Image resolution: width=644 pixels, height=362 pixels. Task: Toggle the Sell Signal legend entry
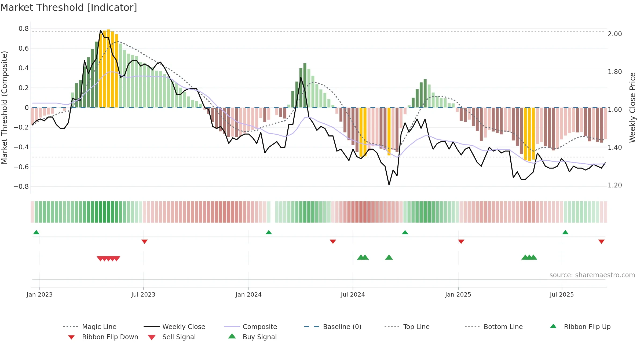point(172,337)
